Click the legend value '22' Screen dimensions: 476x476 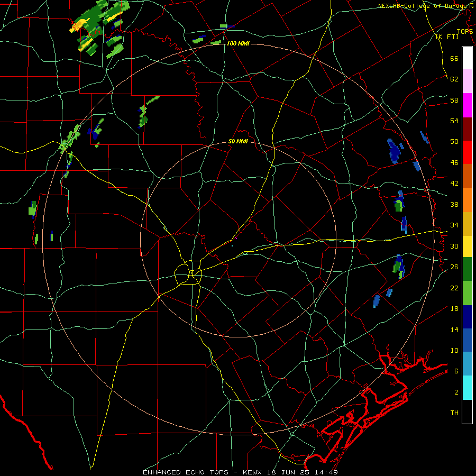[x=454, y=288]
